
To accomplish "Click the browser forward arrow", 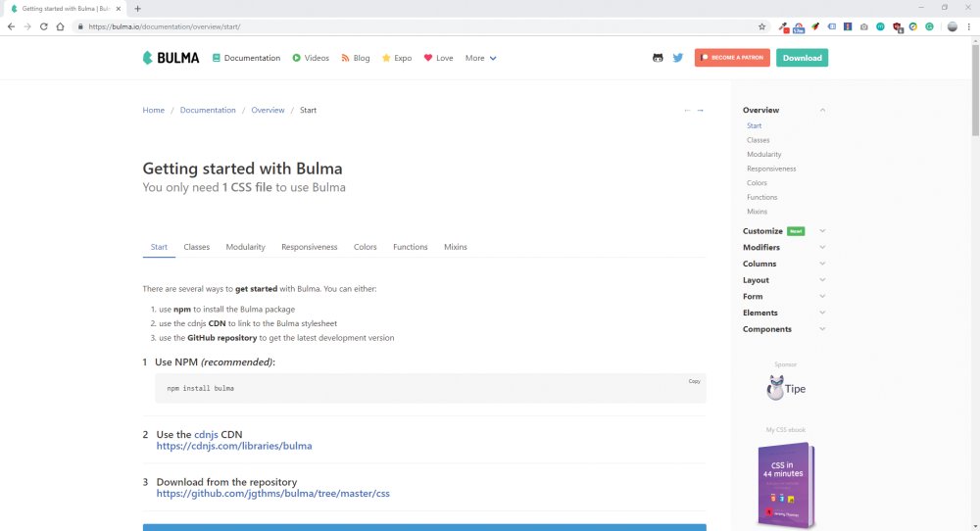I will click(x=27, y=26).
